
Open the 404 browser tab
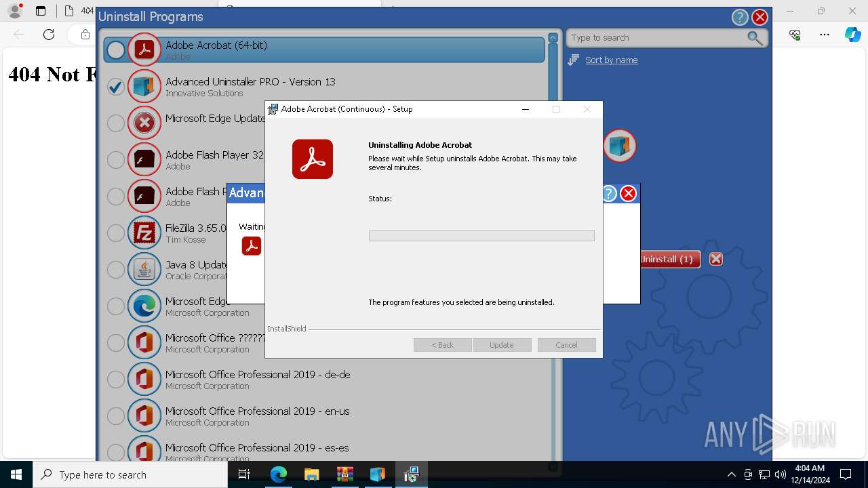point(80,11)
